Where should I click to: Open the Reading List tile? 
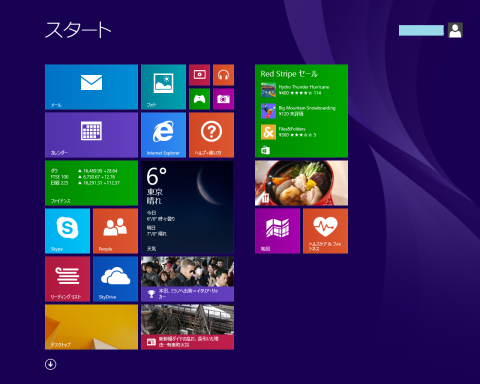67,279
